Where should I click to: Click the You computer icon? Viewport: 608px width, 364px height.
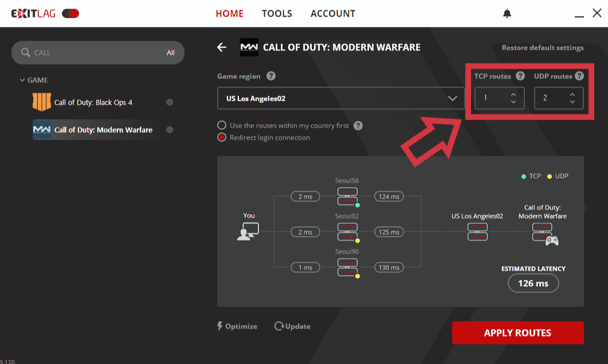248,231
